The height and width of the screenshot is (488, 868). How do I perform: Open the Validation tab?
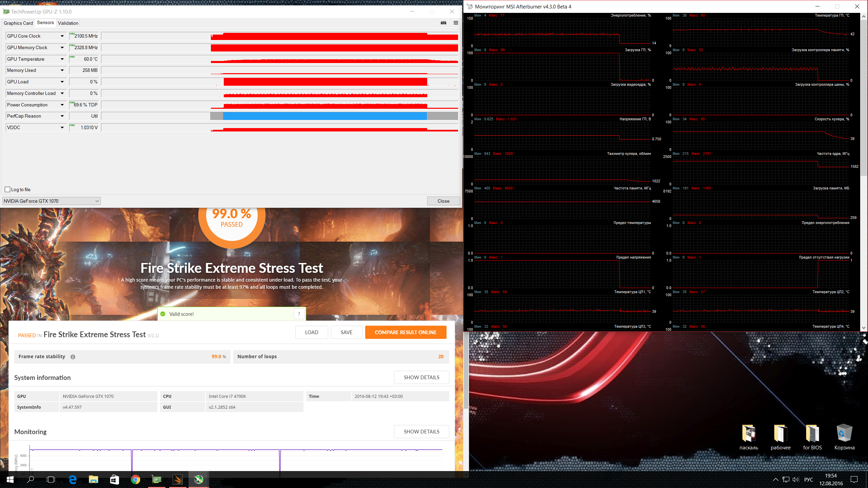tap(68, 23)
